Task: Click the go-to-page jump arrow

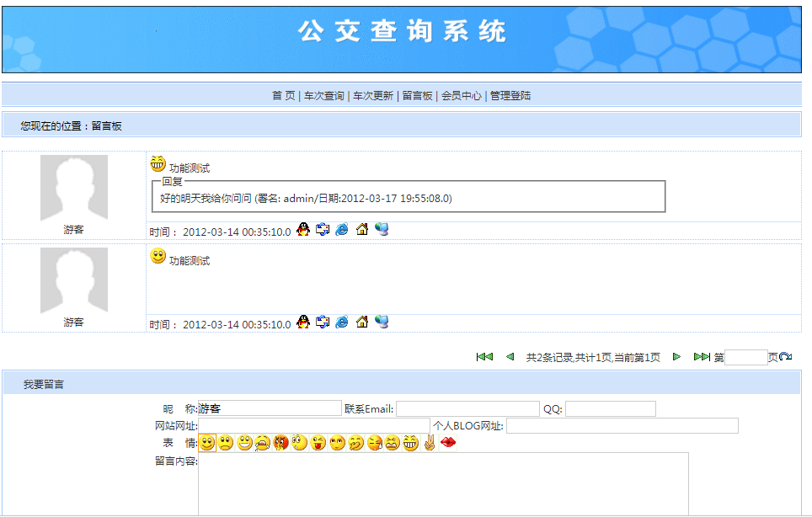Action: [786, 358]
